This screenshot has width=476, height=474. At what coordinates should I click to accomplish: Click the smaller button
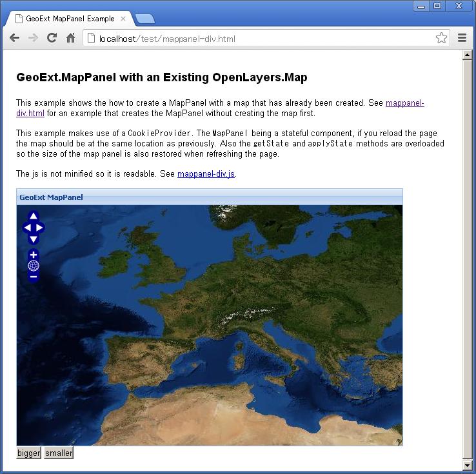tap(59, 453)
